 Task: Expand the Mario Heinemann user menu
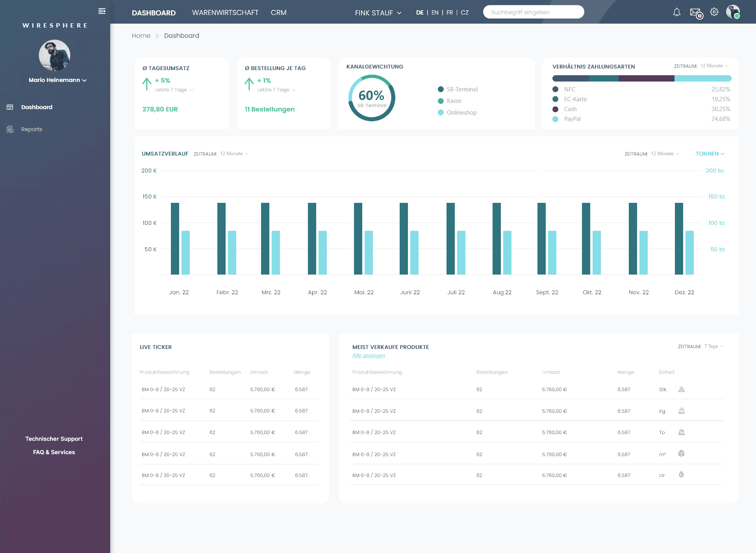pyautogui.click(x=57, y=80)
